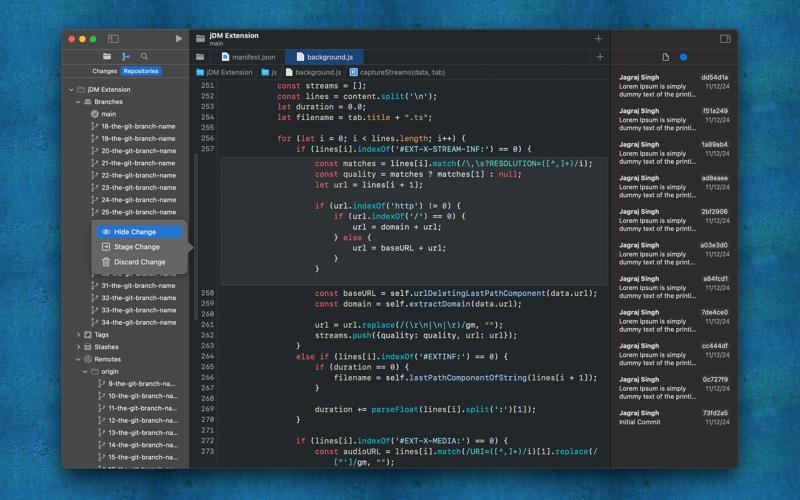Expand the Tags group

[x=78, y=335]
